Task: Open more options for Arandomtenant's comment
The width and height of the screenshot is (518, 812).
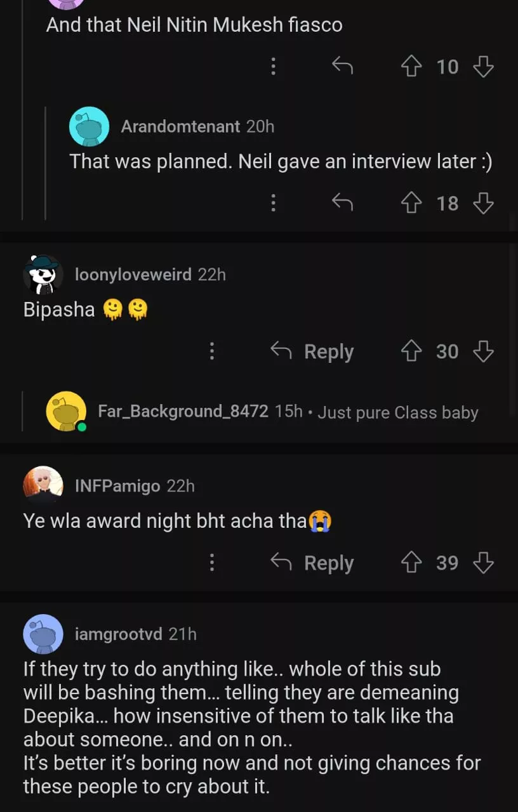Action: (273, 203)
